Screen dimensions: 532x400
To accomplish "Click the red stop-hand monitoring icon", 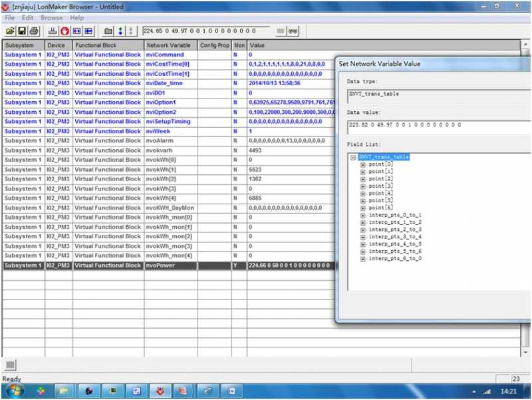I will pos(65,31).
